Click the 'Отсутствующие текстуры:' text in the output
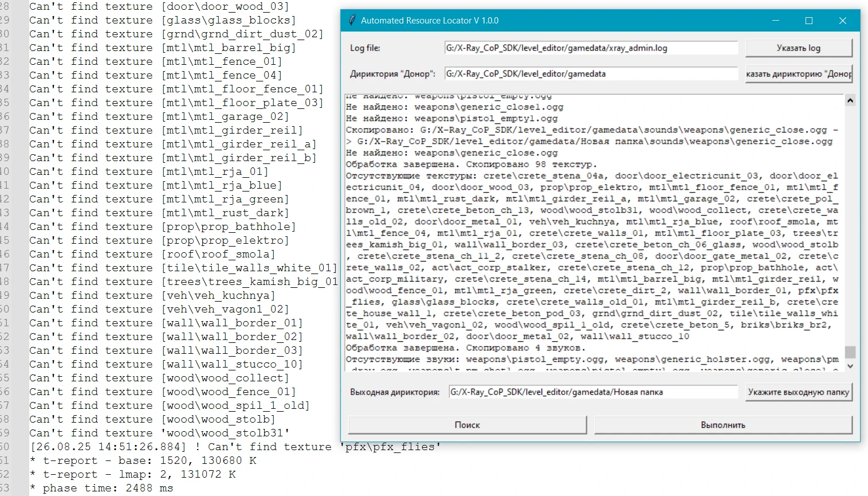This screenshot has height=496, width=868. click(411, 176)
